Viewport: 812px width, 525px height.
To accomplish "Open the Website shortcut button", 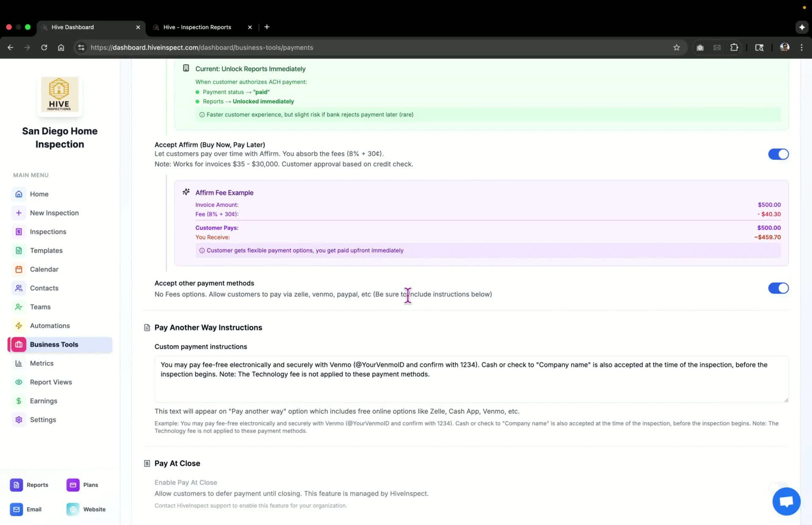I will (x=86, y=509).
